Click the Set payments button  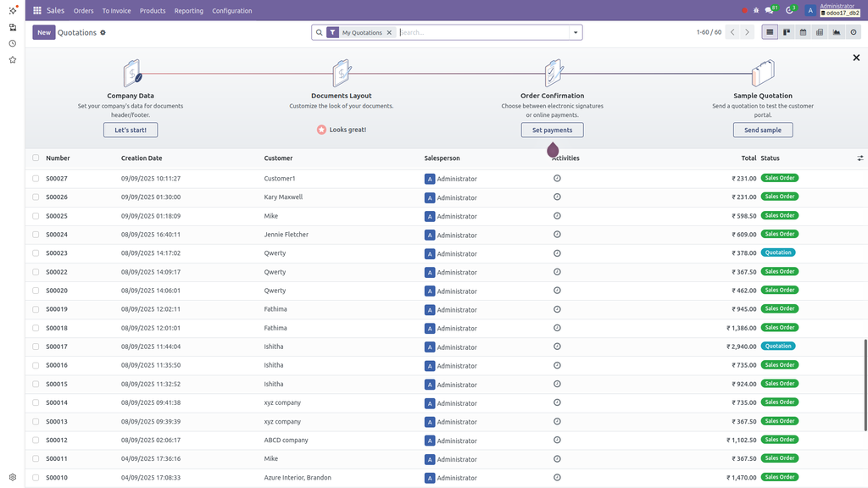(x=552, y=130)
